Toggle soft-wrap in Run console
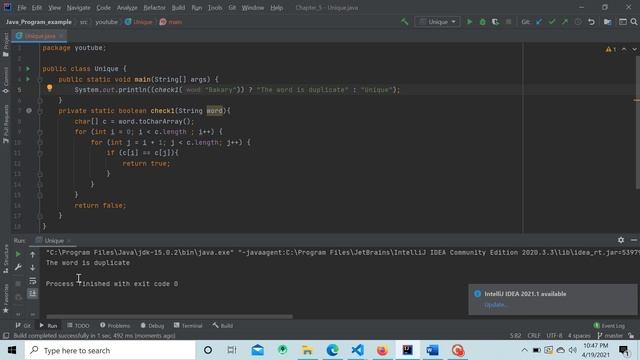Viewport: 640px width, 360px height. 33,281
